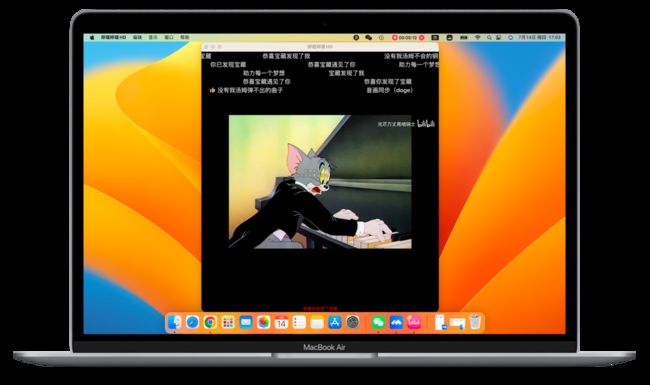Click the danmaku text 没有我汤姆弹不出的曲子
The width and height of the screenshot is (650, 385).
tap(250, 90)
